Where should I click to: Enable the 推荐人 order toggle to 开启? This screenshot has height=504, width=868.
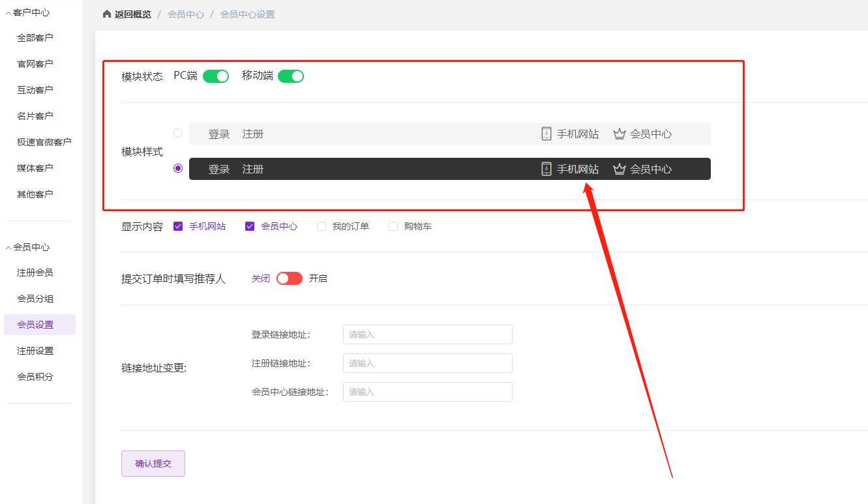point(288,278)
